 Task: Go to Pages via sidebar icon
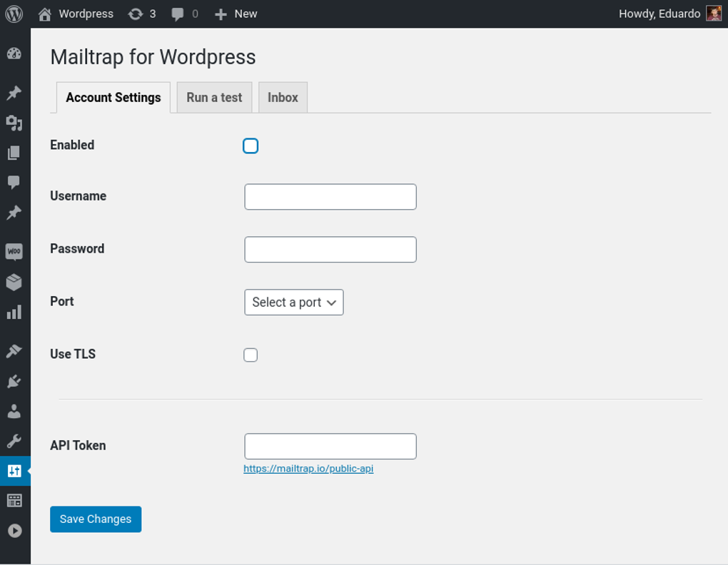14,153
